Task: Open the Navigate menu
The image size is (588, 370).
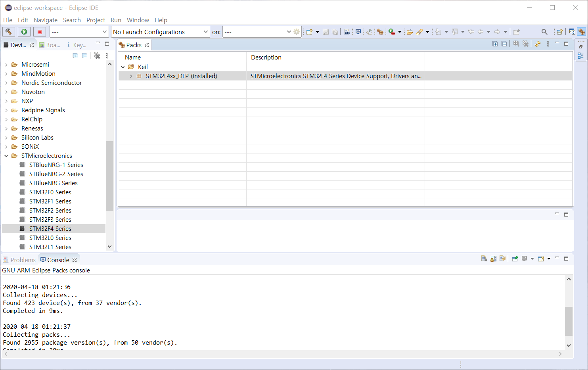Action: click(46, 20)
